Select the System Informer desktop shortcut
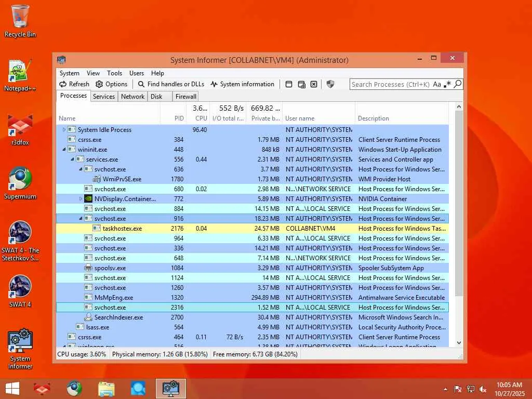This screenshot has width=532, height=399. [20, 349]
